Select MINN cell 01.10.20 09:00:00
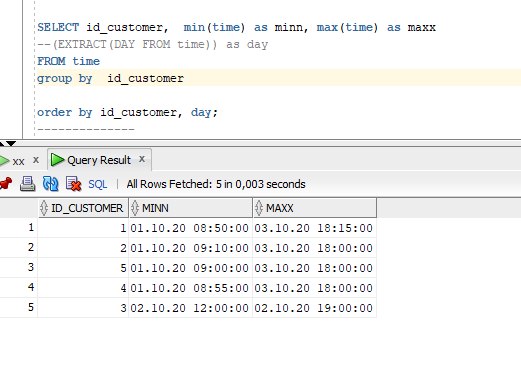Screen dimensions: 521x379 pos(190,268)
